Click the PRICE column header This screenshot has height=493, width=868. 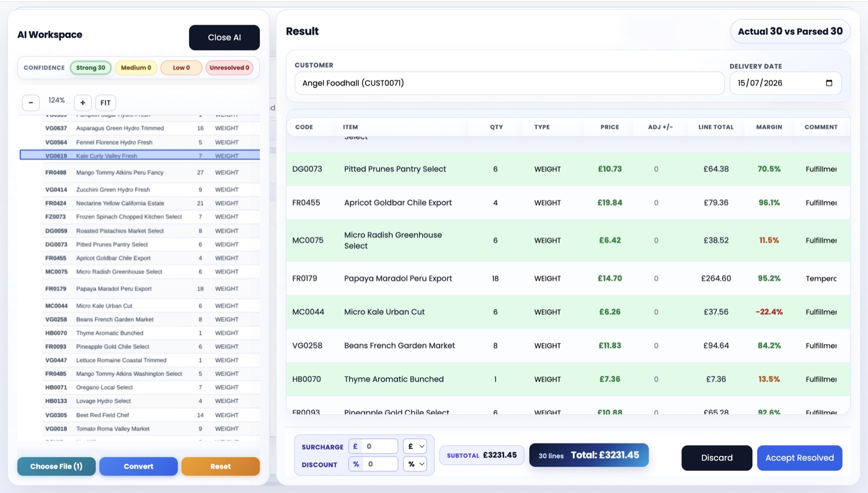point(609,127)
